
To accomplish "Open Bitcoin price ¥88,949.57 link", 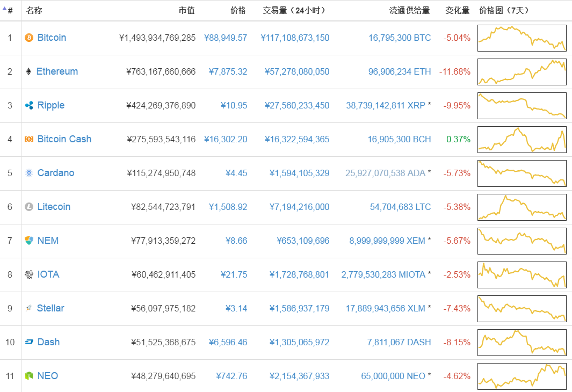I will click(226, 38).
